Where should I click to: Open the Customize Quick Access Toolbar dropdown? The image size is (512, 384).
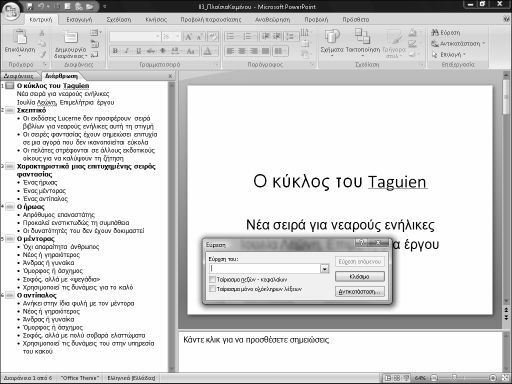click(104, 6)
